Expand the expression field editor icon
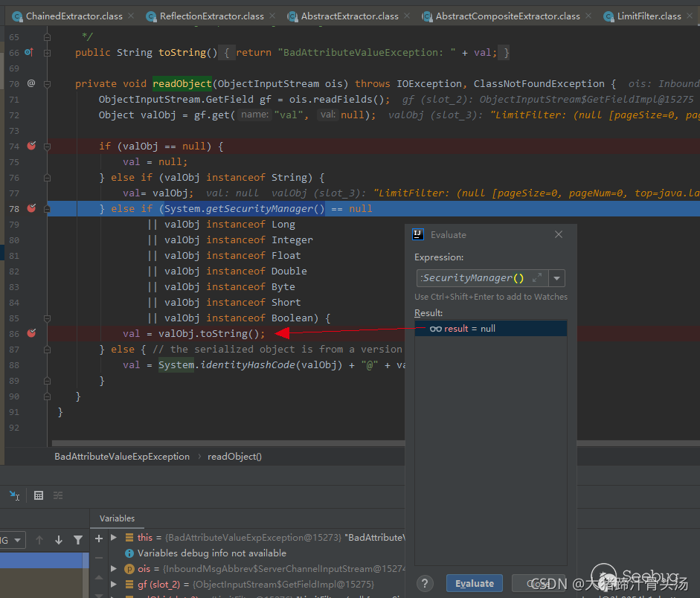 pyautogui.click(x=537, y=278)
